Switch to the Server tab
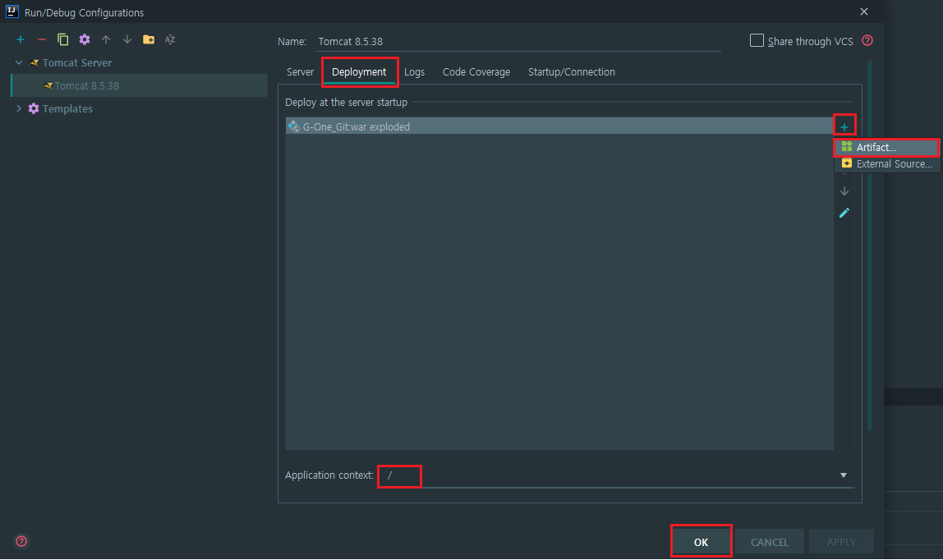943x560 pixels. click(x=300, y=72)
